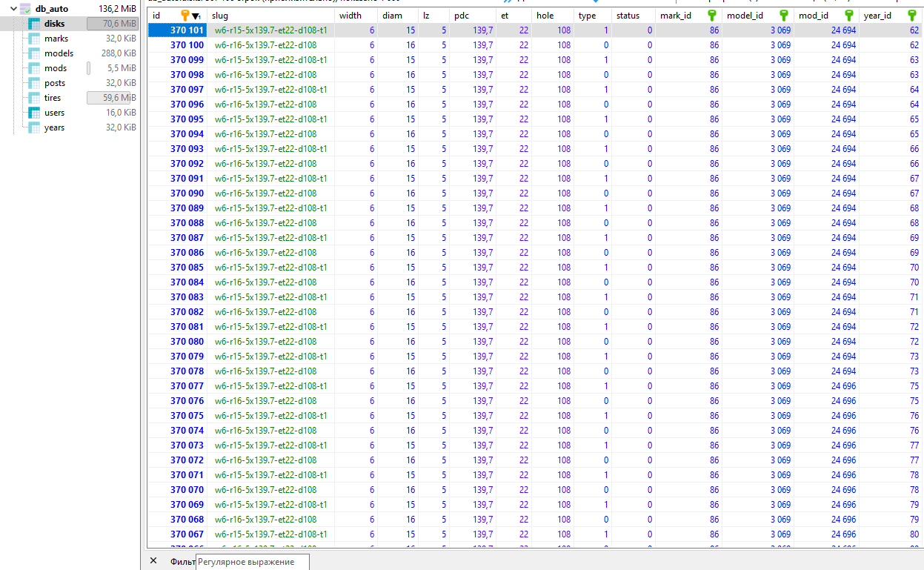This screenshot has height=570, width=924.
Task: Select the disks table icon in tree
Action: (34, 24)
